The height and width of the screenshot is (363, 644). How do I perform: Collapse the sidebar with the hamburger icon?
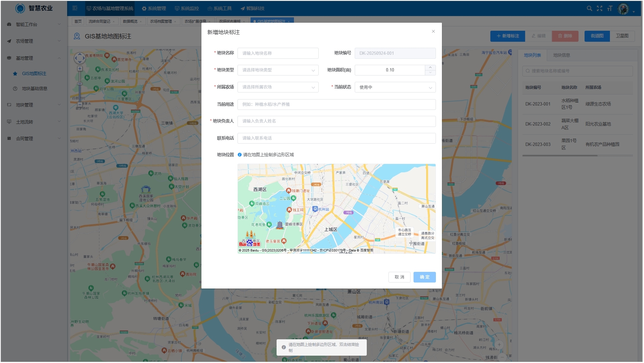pyautogui.click(x=75, y=8)
